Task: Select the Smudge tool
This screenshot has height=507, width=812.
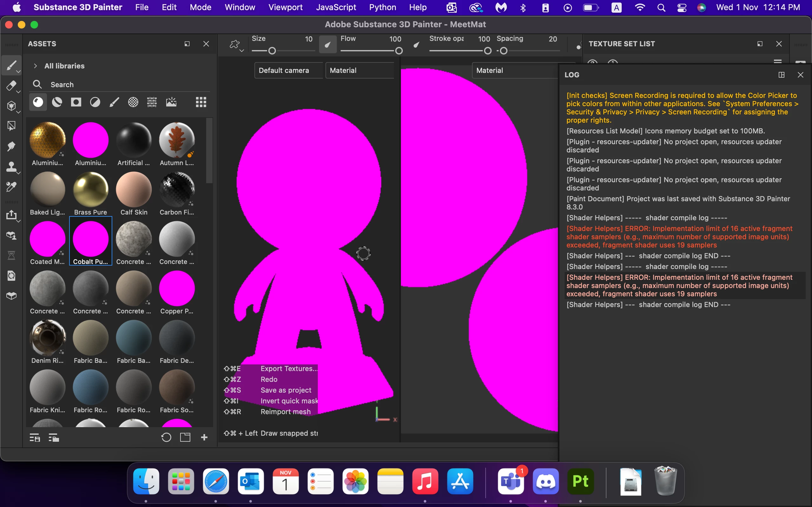Action: click(11, 146)
